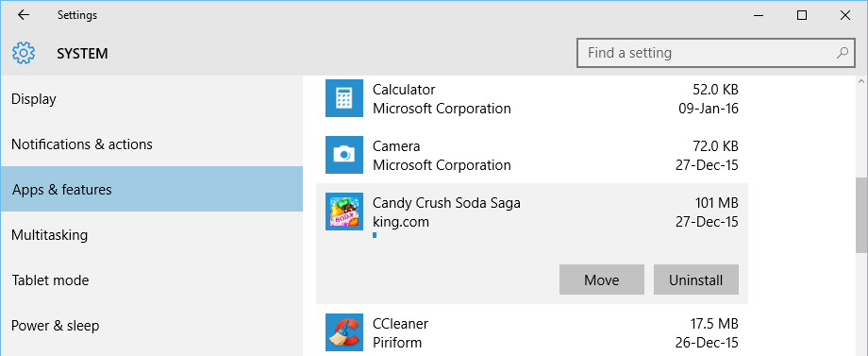
Task: Click the scrollbar up arrow
Action: (x=860, y=82)
